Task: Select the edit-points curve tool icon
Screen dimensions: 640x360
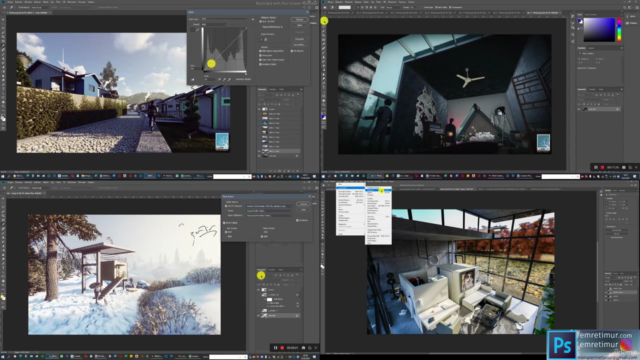Action: [x=193, y=30]
